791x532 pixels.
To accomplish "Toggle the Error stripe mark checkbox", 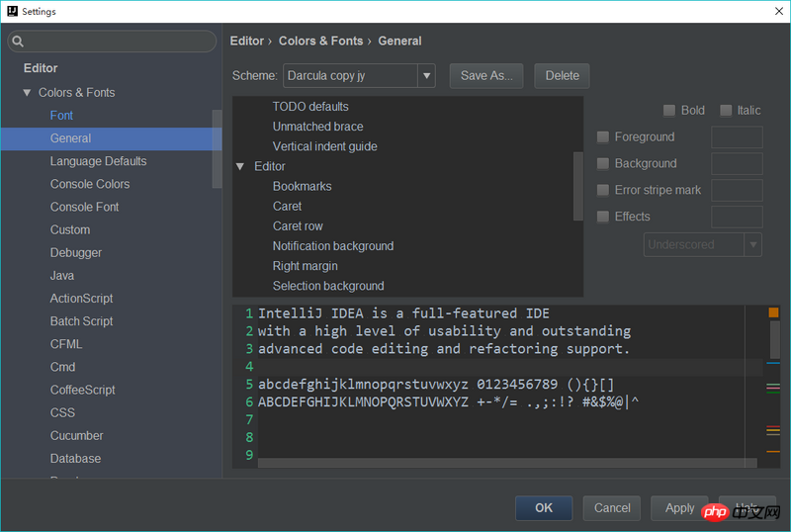I will click(602, 190).
